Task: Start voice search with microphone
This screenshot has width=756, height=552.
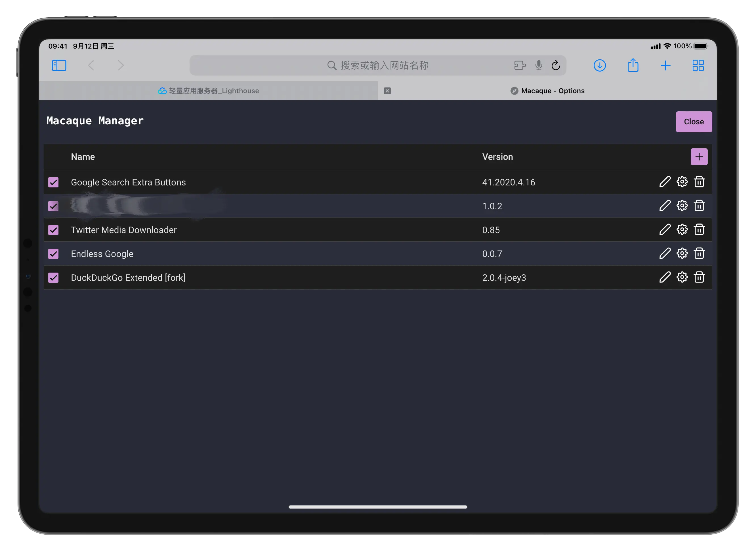Action: click(539, 65)
